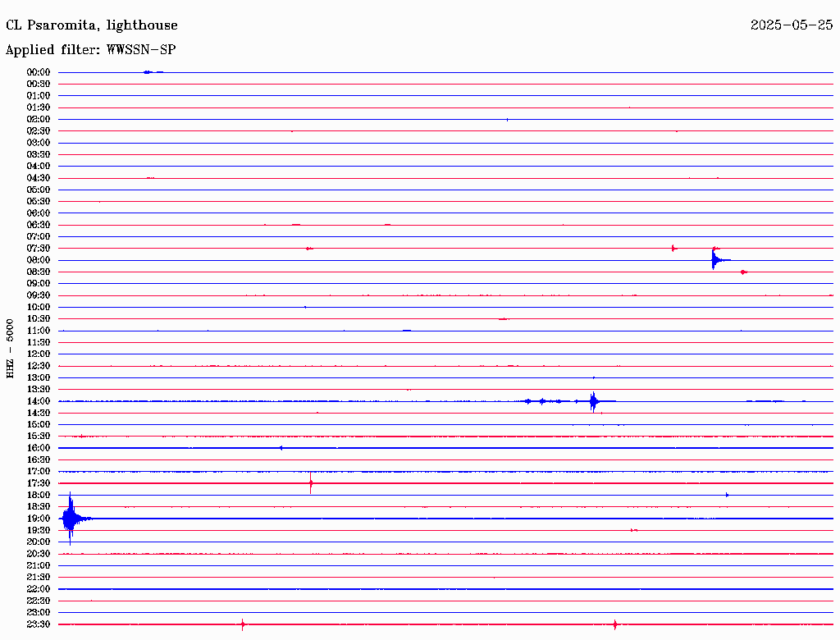The width and height of the screenshot is (840, 640).
Task: Select the 11:00 time label
Action: coord(39,331)
